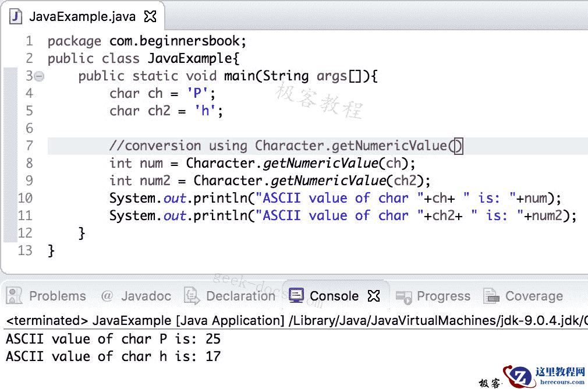Select the JavaExample.java editor tab
This screenshot has width=588, height=389.
pos(80,16)
